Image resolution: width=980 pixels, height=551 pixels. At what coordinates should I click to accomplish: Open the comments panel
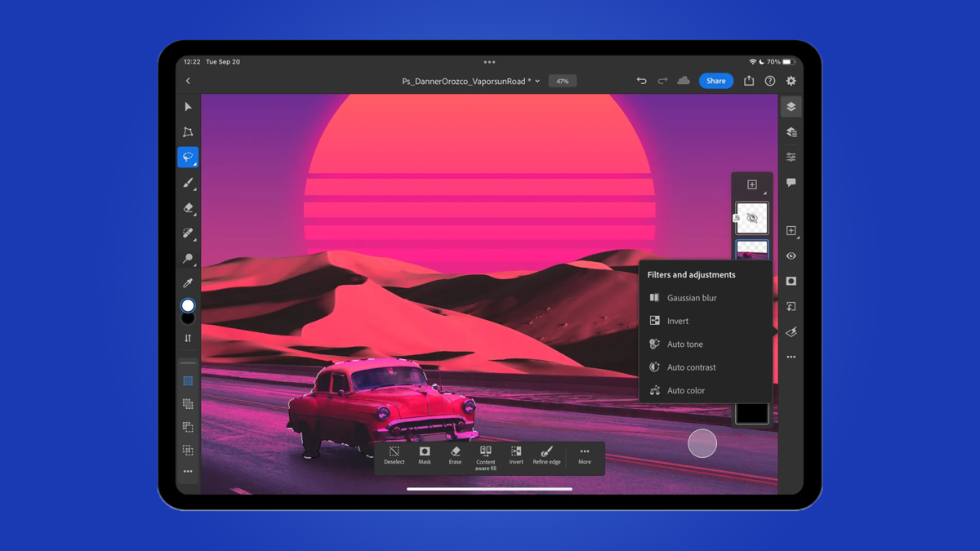(x=791, y=183)
